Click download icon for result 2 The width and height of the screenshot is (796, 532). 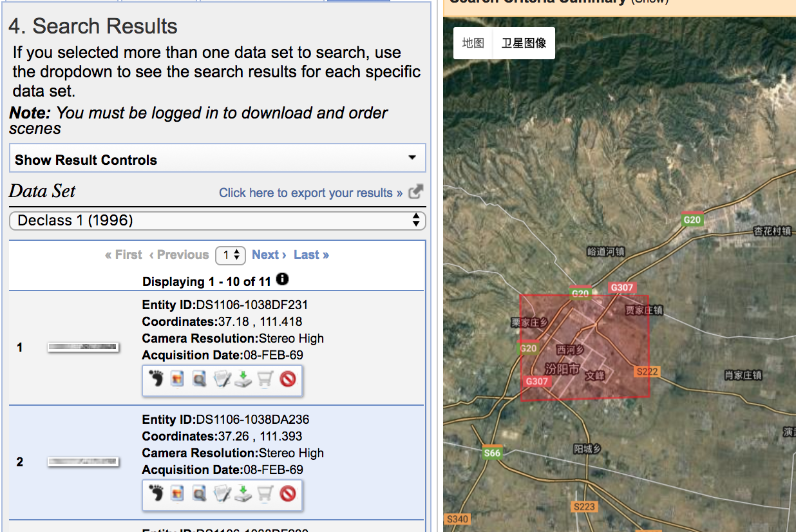243,494
